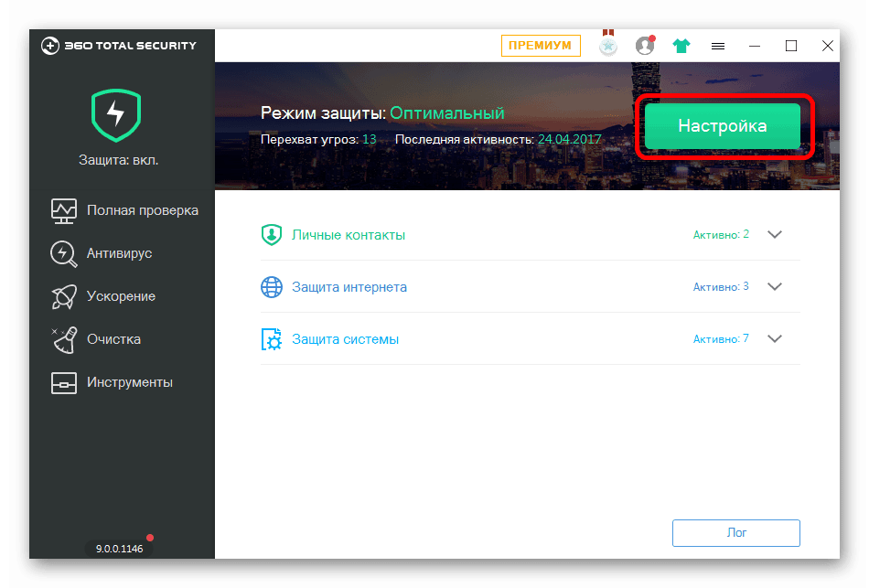Click the Защита интернета link

[x=349, y=287]
